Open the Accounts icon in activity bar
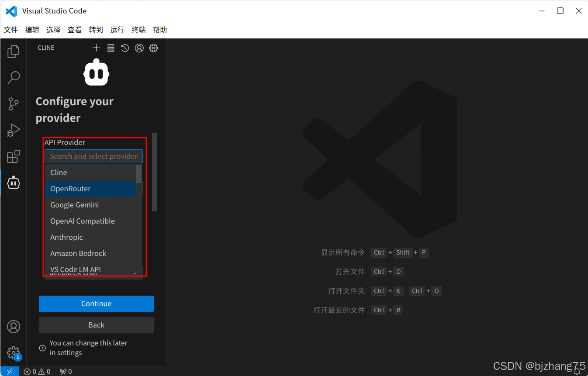The width and height of the screenshot is (588, 376). click(x=14, y=327)
